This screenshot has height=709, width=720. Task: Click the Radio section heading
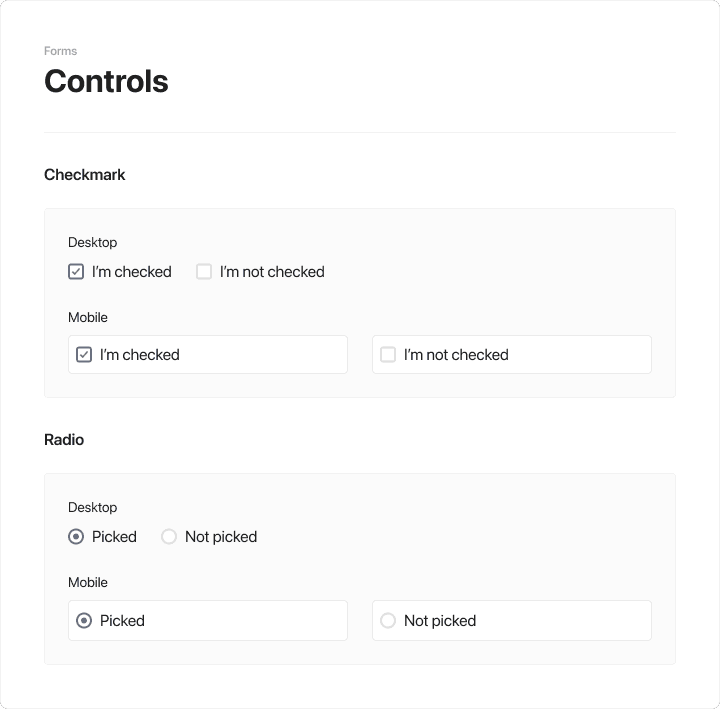pos(64,440)
